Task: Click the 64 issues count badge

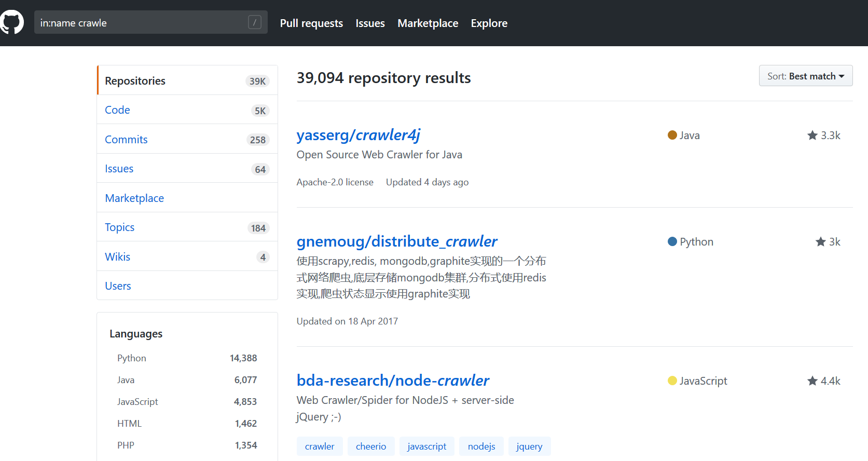Action: click(260, 169)
